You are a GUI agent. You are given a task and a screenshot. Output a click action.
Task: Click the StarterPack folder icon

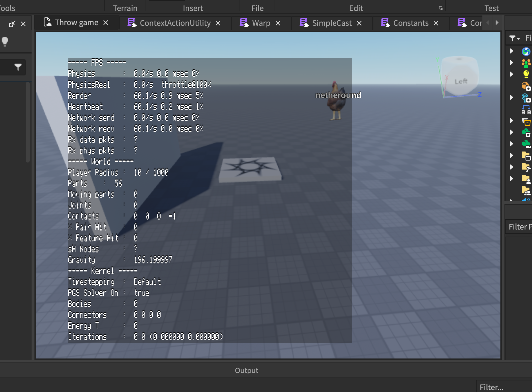pos(526,167)
